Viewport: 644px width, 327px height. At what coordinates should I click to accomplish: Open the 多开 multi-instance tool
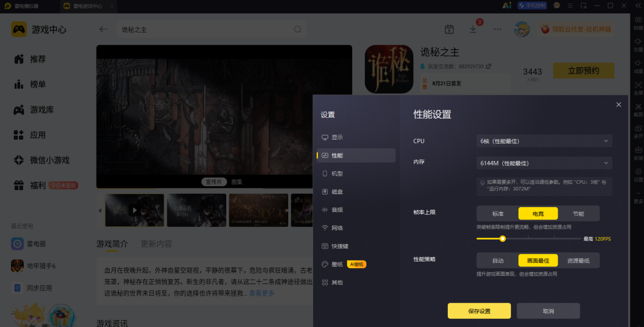[638, 131]
